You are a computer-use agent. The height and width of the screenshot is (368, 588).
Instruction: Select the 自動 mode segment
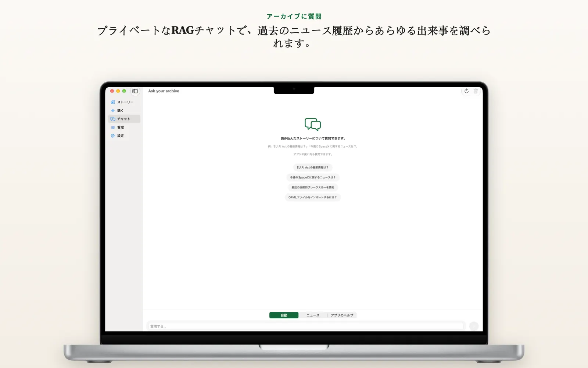(284, 315)
